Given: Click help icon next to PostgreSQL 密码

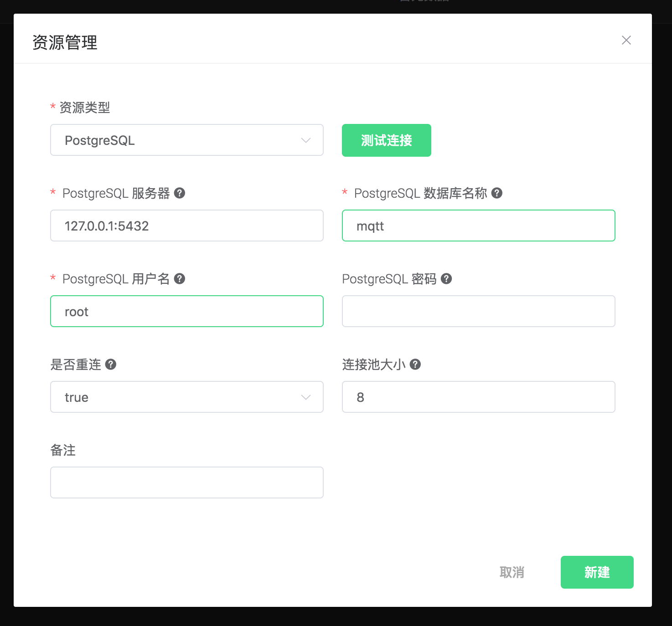Looking at the screenshot, I should click(x=446, y=279).
